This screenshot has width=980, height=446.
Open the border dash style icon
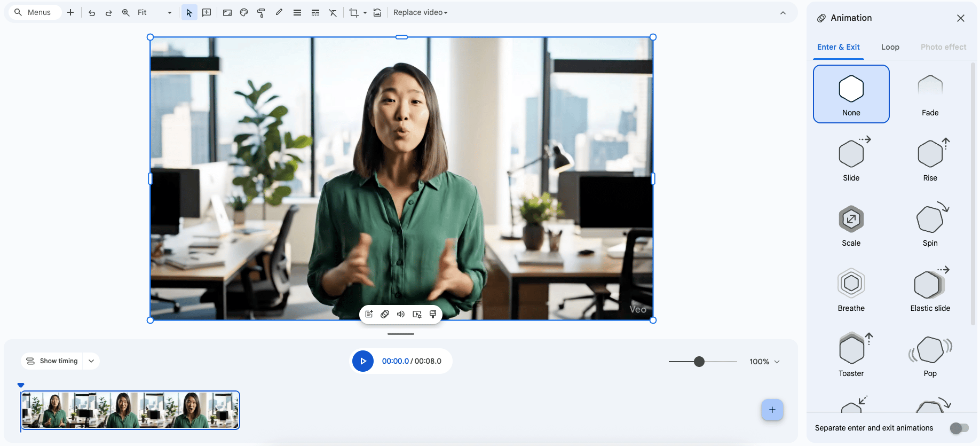[x=315, y=12]
